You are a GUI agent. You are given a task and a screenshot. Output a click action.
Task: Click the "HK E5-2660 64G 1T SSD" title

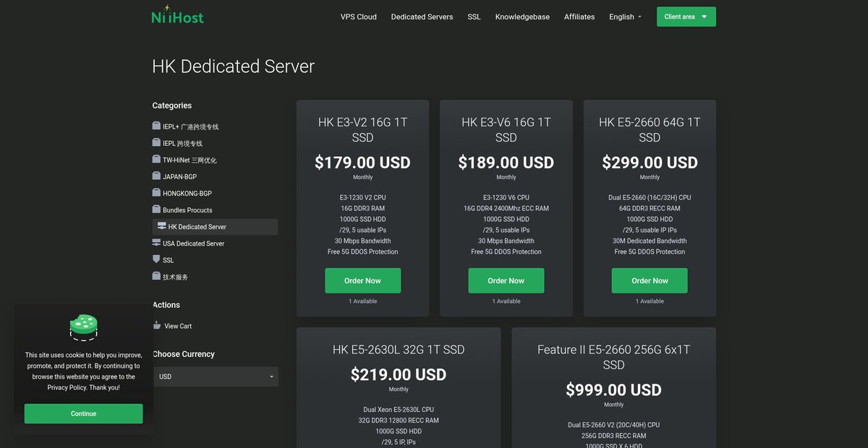[650, 130]
